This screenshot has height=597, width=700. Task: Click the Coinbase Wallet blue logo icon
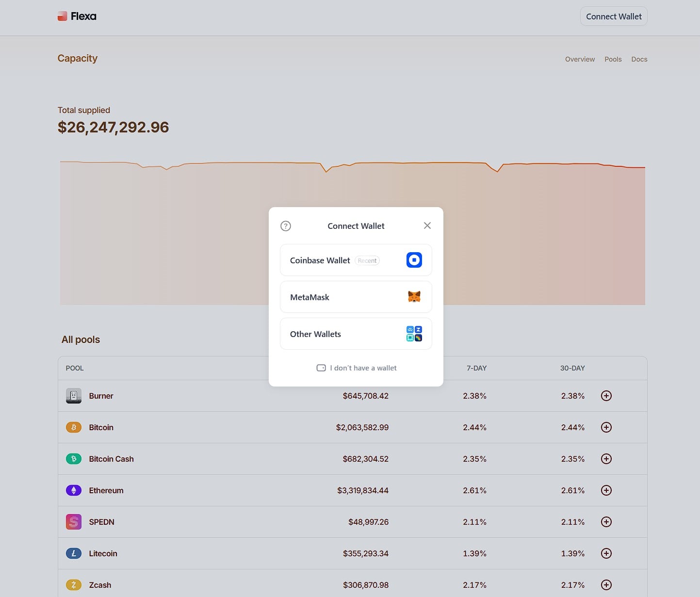[414, 260]
